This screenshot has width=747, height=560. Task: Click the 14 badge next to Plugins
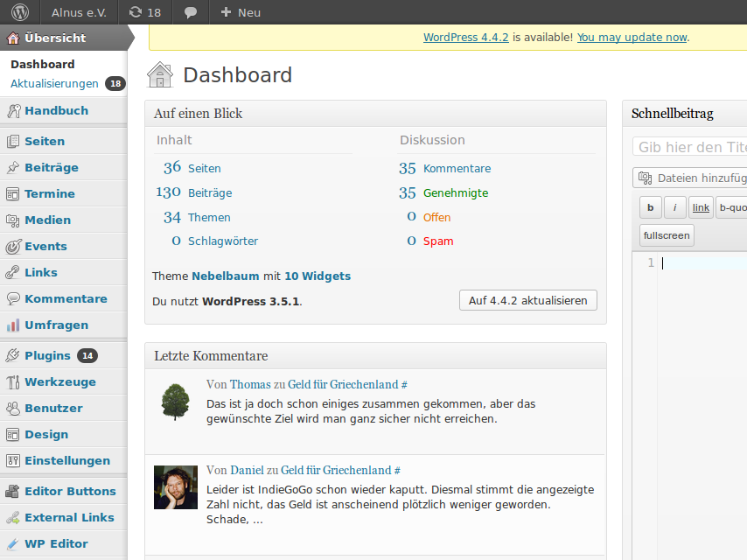[87, 355]
